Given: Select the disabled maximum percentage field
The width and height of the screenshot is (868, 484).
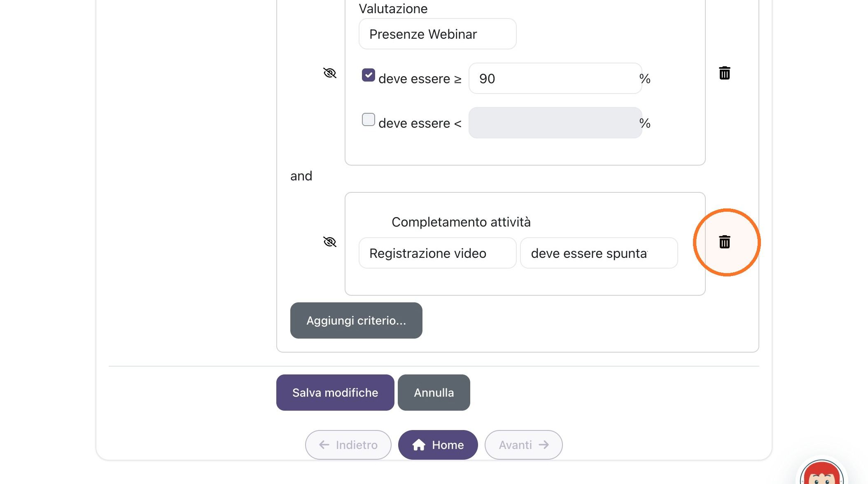Looking at the screenshot, I should [x=555, y=123].
